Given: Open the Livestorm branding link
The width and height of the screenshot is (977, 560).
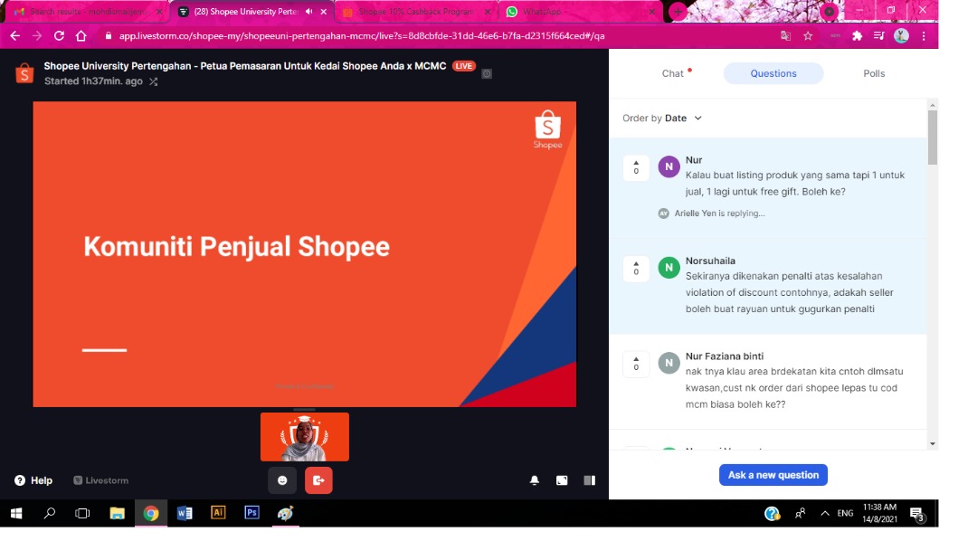Looking at the screenshot, I should click(101, 480).
